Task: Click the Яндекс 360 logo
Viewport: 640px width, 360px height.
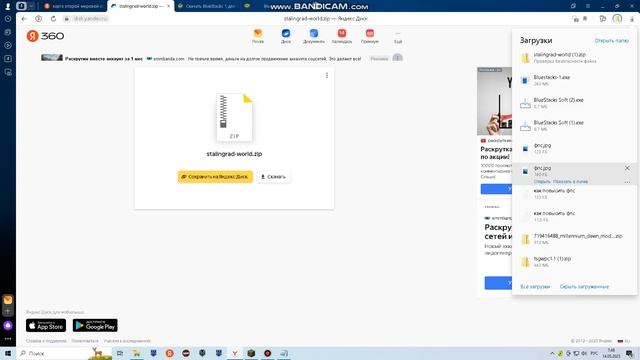Action: pyautogui.click(x=45, y=36)
